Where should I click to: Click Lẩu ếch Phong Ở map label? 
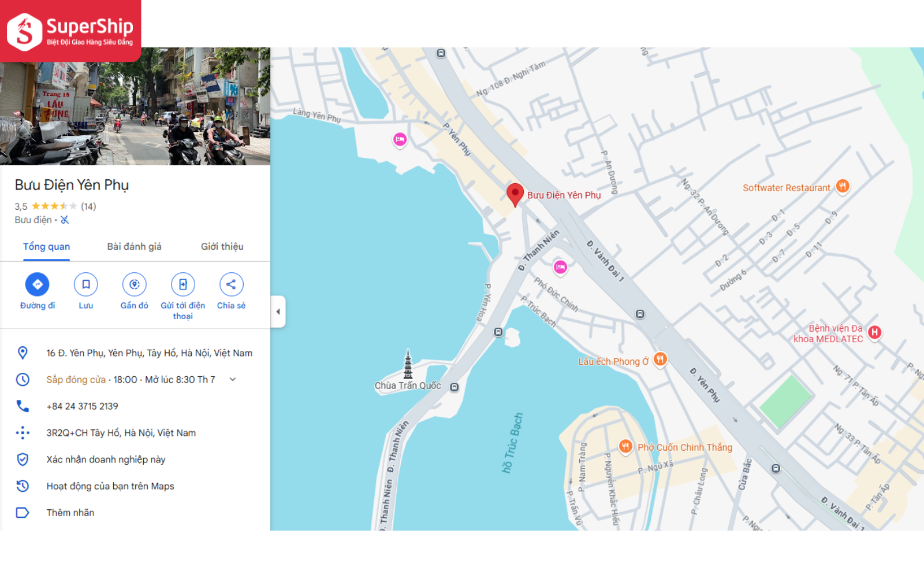pos(613,361)
